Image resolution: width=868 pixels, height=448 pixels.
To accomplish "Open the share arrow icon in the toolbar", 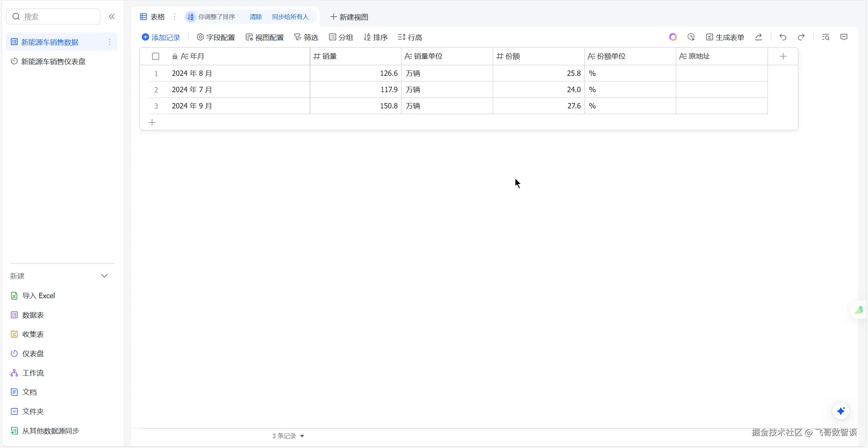I will (758, 37).
